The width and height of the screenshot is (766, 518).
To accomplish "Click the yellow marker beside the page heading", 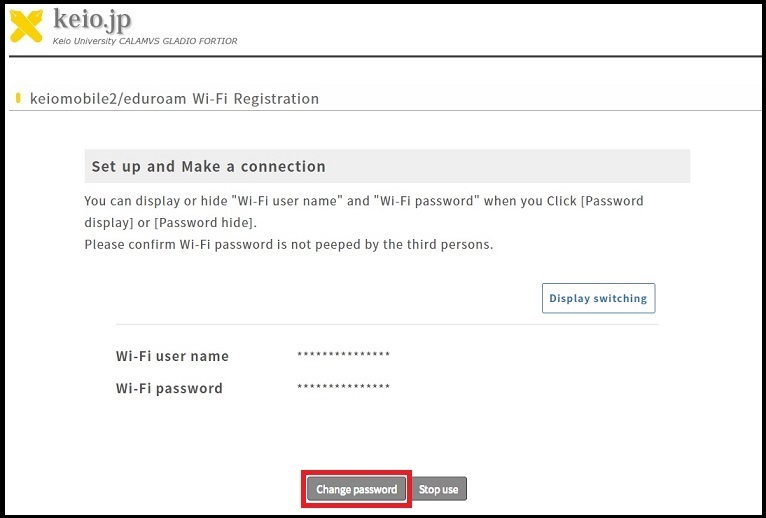I will point(18,98).
